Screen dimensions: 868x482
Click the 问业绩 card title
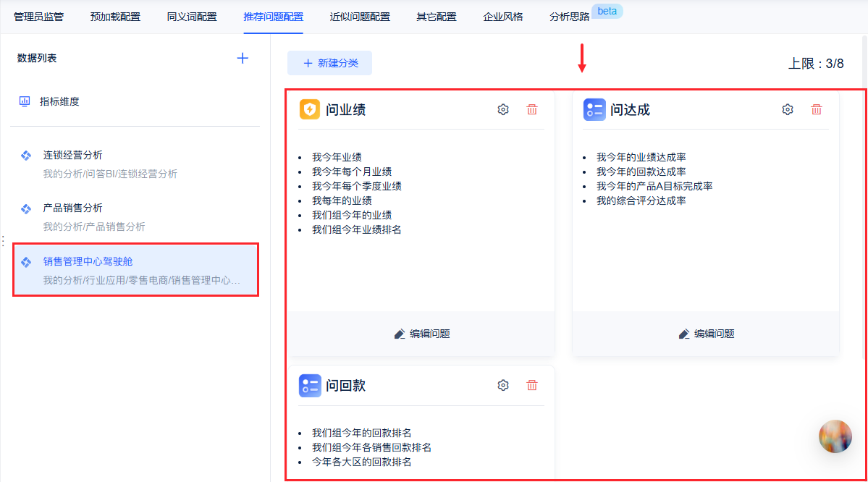[x=345, y=109]
